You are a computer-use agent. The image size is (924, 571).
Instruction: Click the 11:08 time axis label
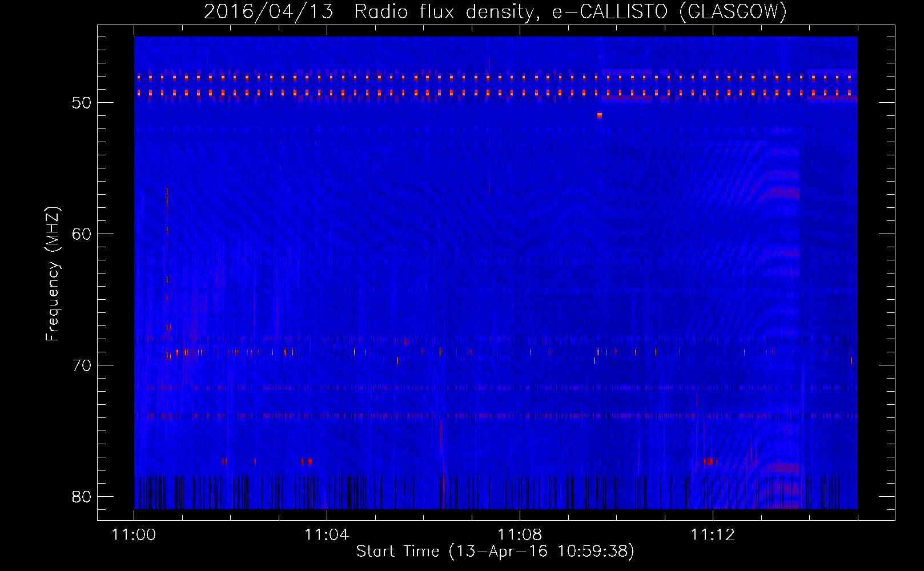pos(520,535)
